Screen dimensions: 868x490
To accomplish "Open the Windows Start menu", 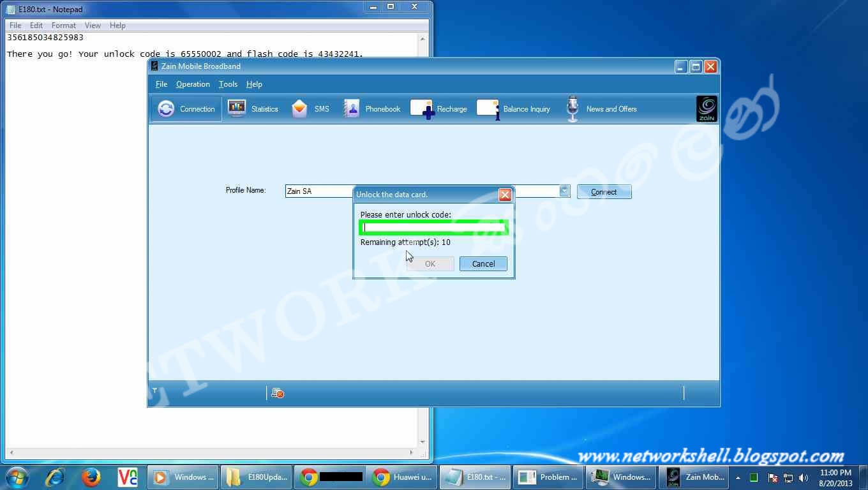I will pyautogui.click(x=17, y=477).
